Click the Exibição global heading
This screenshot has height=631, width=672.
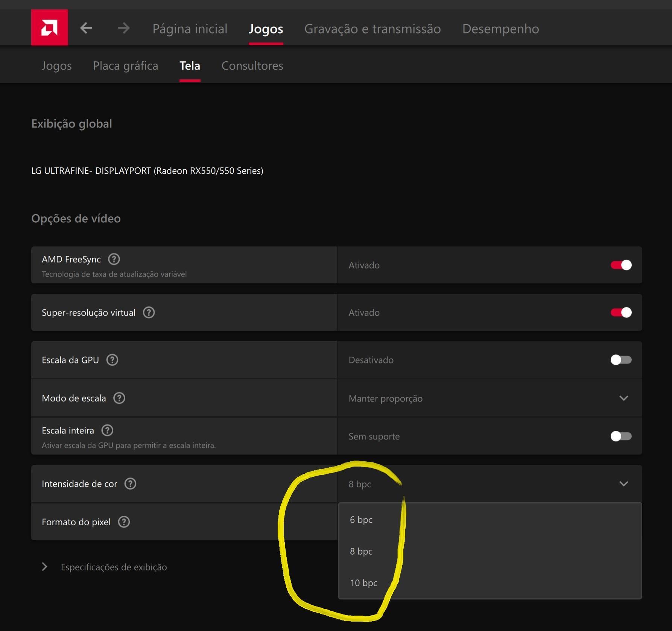pyautogui.click(x=71, y=124)
